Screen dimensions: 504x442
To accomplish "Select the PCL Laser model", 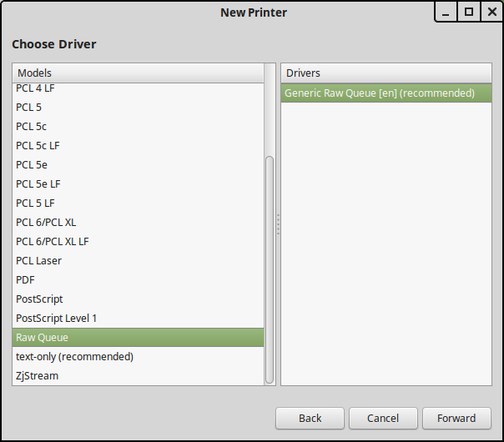I will (38, 260).
